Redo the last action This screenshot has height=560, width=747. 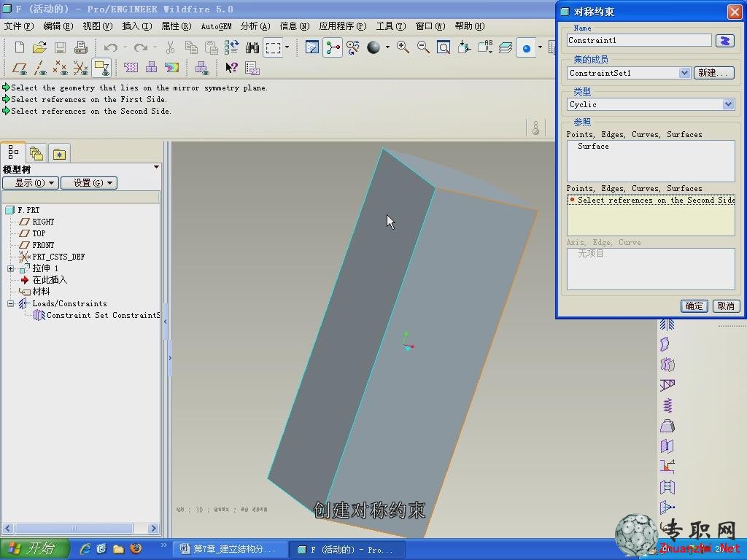click(x=141, y=47)
